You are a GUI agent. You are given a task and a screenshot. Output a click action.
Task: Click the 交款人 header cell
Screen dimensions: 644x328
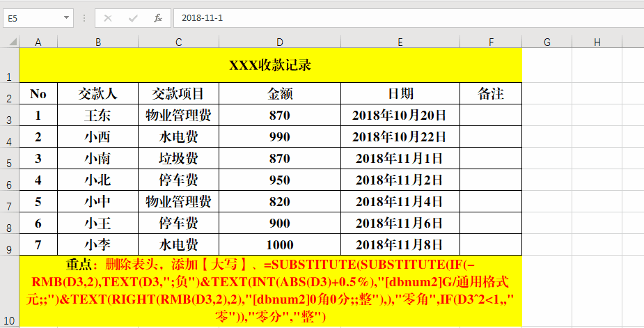click(x=97, y=93)
